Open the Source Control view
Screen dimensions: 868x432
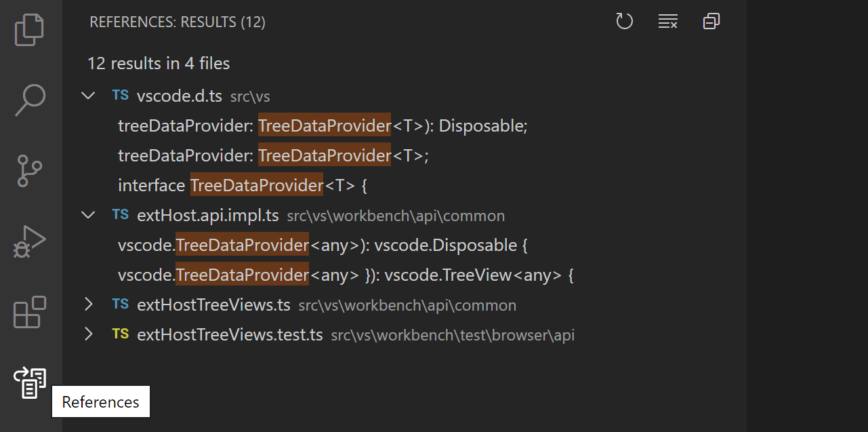(29, 171)
